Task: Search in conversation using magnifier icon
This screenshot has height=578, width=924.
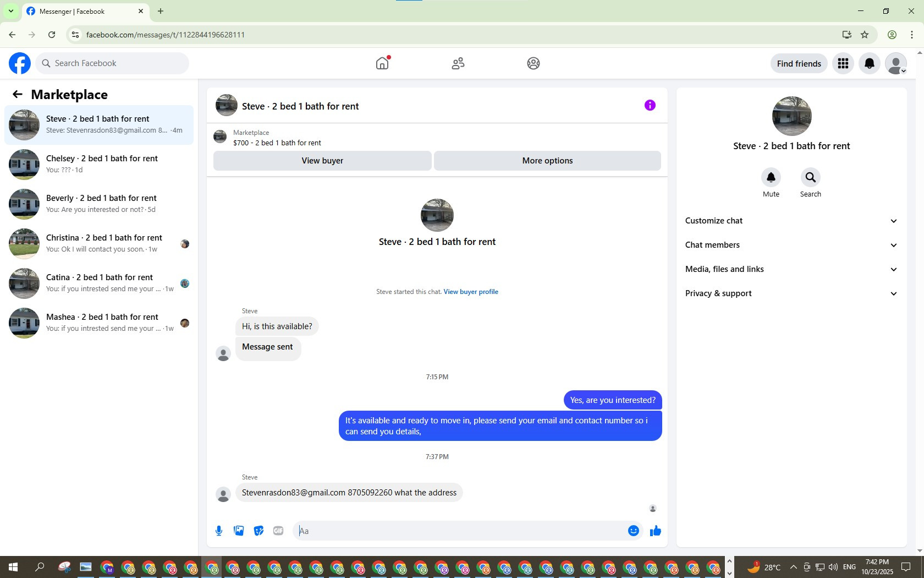Action: click(811, 177)
